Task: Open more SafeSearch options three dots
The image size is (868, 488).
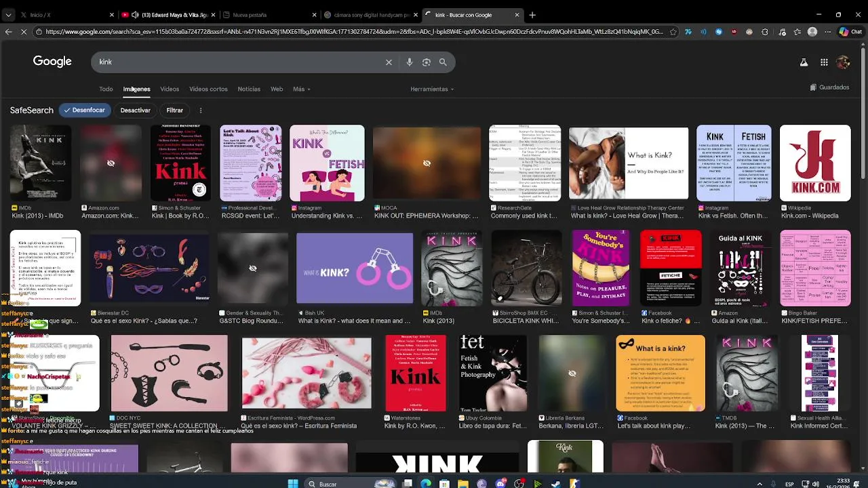Action: click(x=200, y=110)
